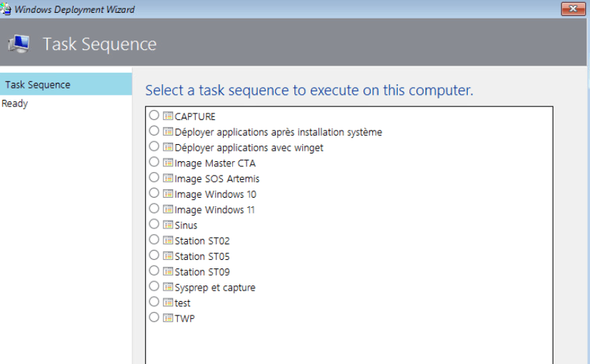This screenshot has width=590, height=364.
Task: Click the icon next to Station ST05
Action: (168, 256)
